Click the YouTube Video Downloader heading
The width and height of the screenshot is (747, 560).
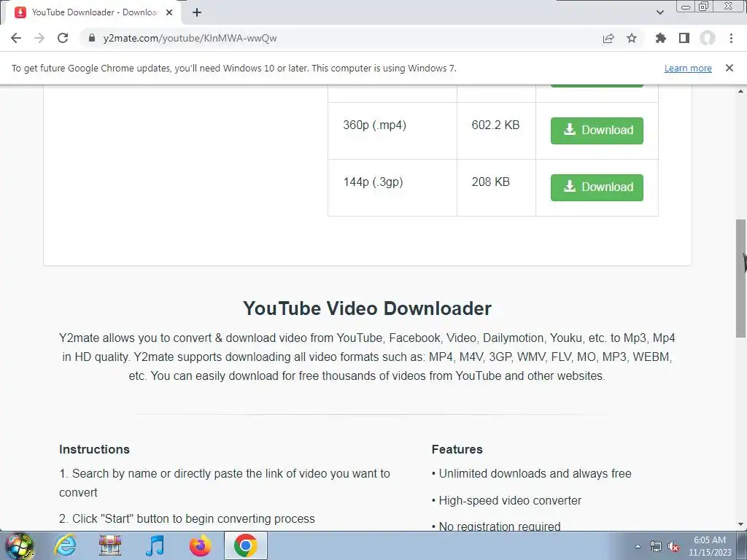point(367,308)
